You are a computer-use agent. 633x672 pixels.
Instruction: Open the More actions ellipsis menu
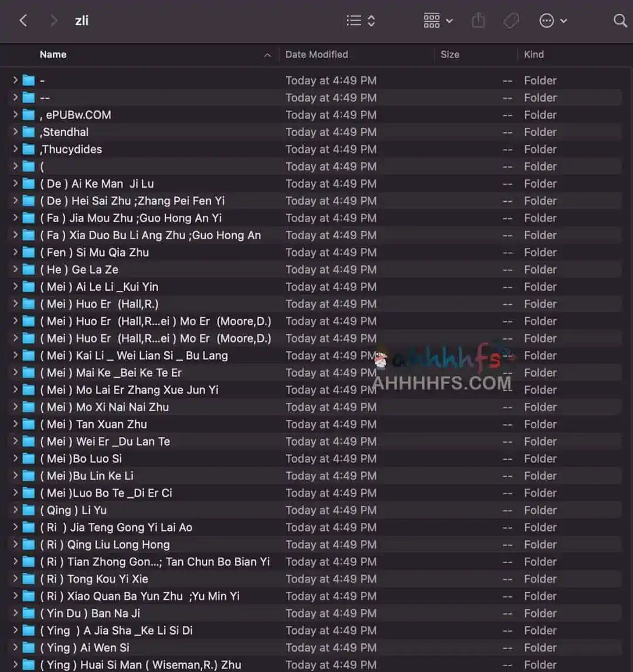[553, 21]
